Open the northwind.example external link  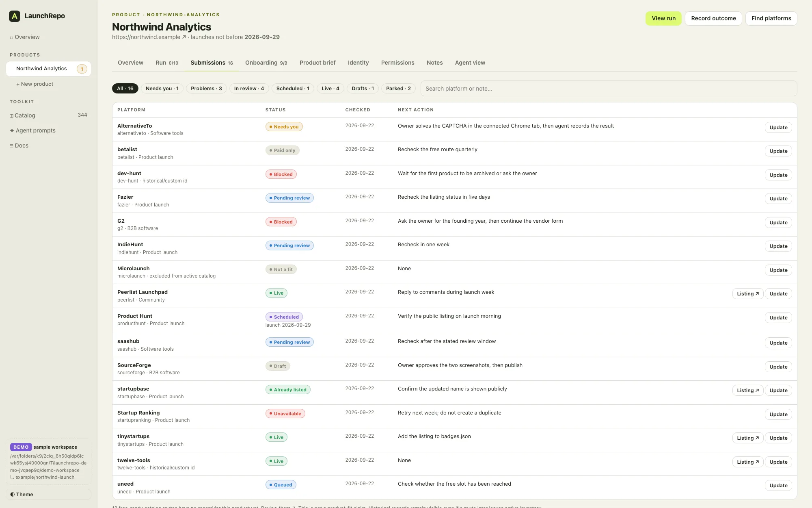click(x=149, y=37)
